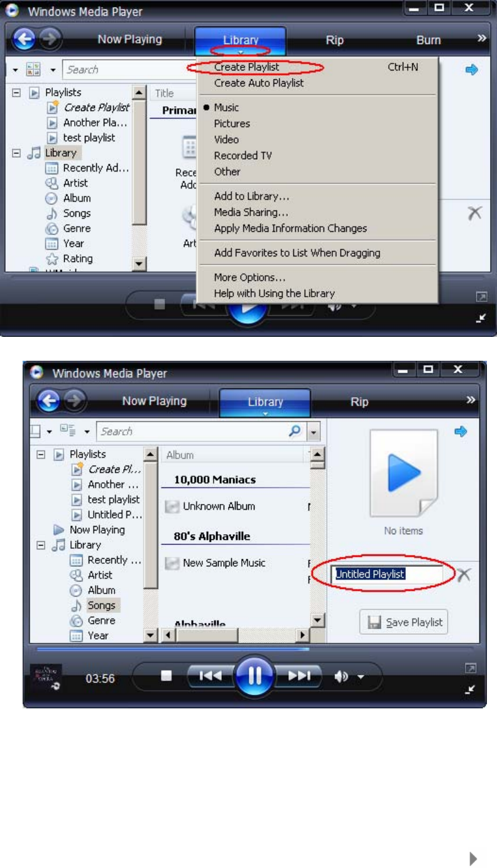Switch to Rip tab in lower window
The height and width of the screenshot is (868, 497).
point(359,402)
